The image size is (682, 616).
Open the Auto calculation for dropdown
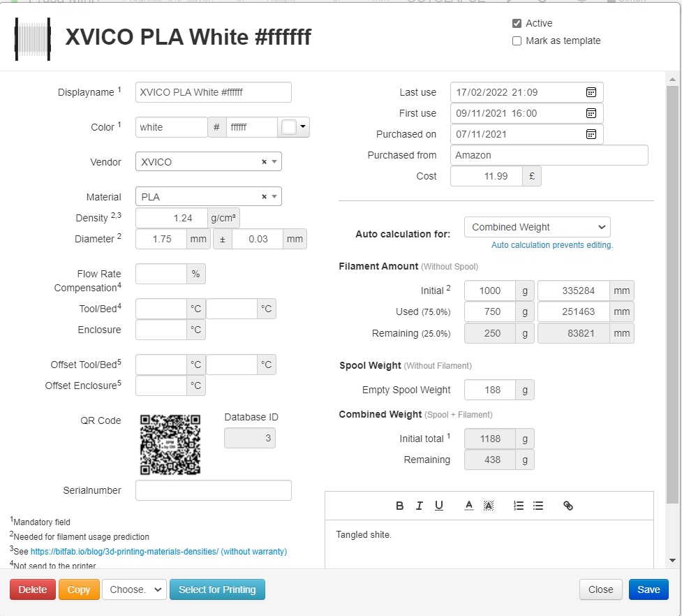[x=537, y=227]
